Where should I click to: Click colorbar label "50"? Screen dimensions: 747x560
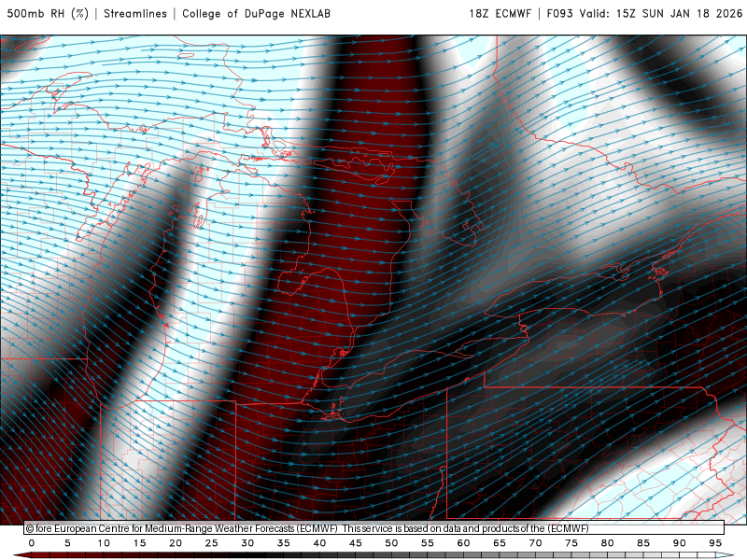pos(391,543)
